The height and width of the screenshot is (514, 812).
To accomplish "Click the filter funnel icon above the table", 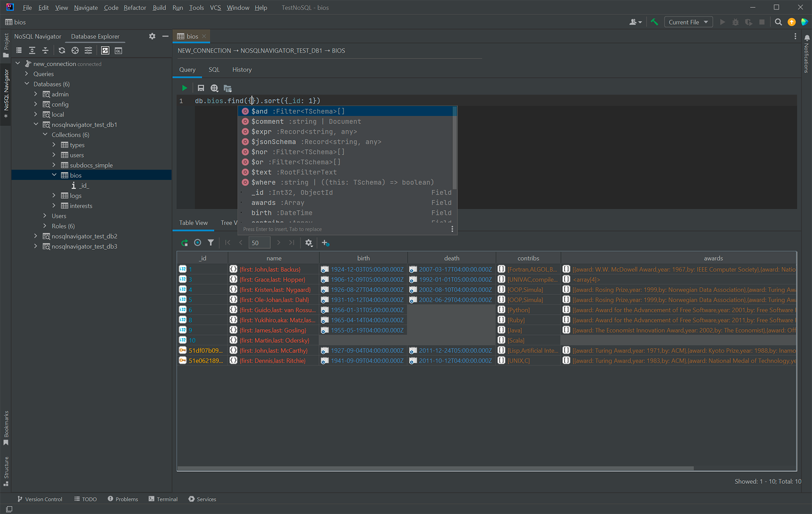I will (x=211, y=243).
